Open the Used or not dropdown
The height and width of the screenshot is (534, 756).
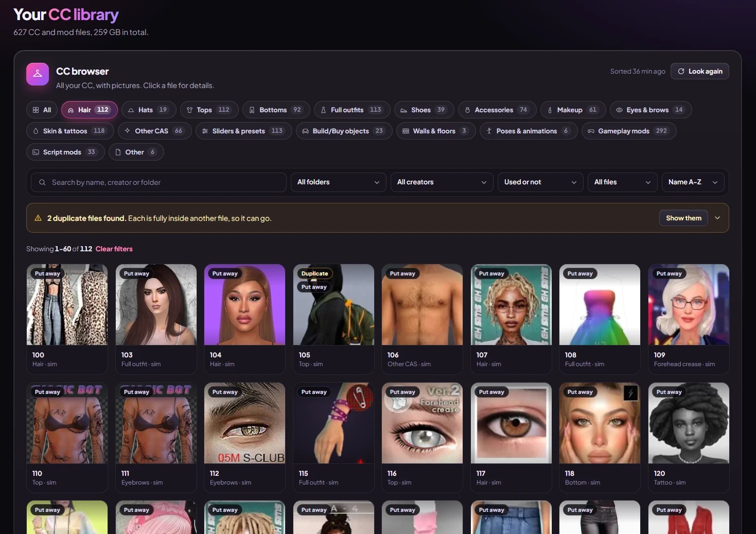pyautogui.click(x=540, y=182)
